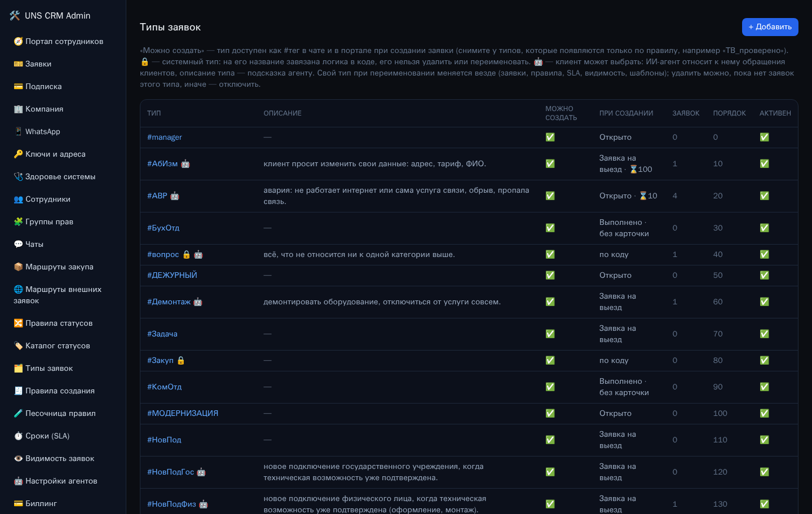Image resolution: width=812 pixels, height=514 pixels.
Task: Toggle the Активен checkmark for #АВР
Action: point(764,196)
